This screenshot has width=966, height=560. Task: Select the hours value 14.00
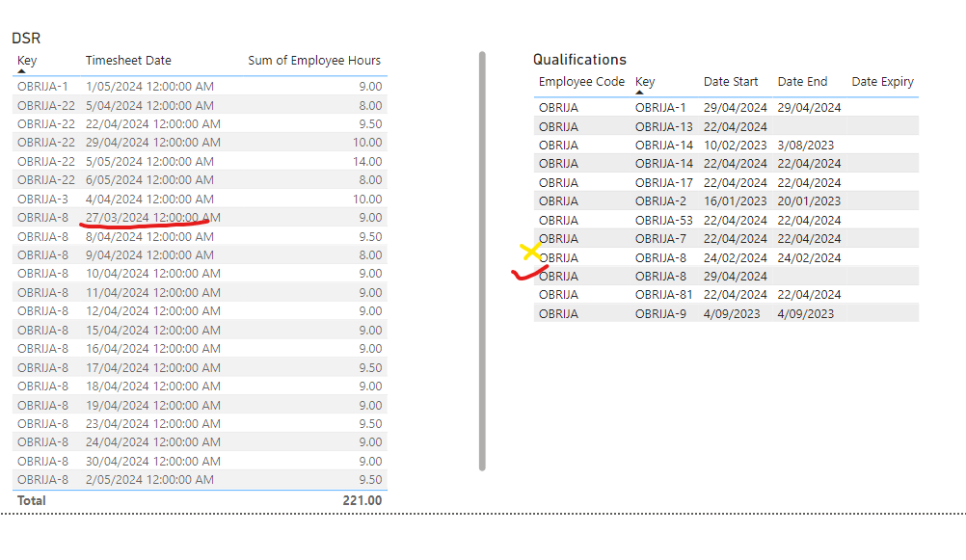click(x=367, y=161)
